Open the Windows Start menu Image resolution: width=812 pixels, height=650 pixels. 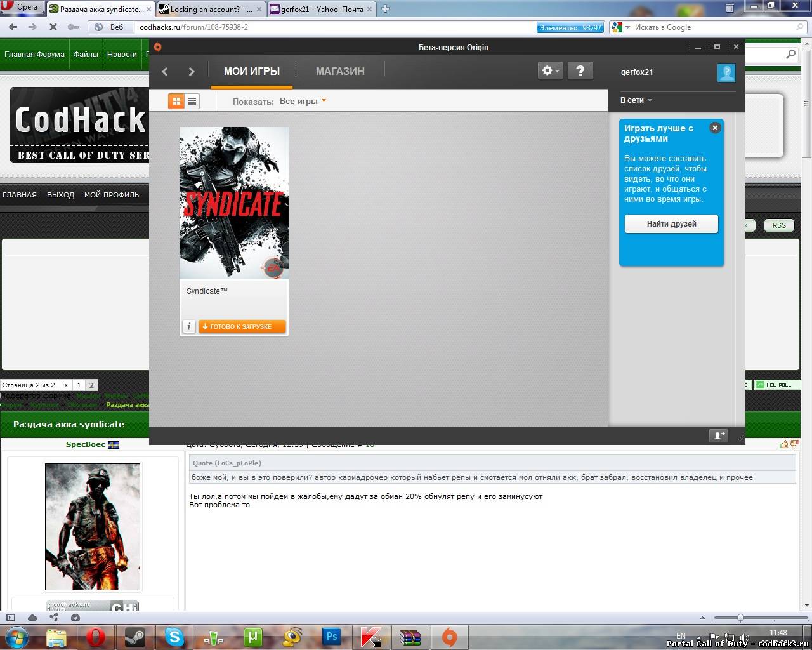click(16, 636)
